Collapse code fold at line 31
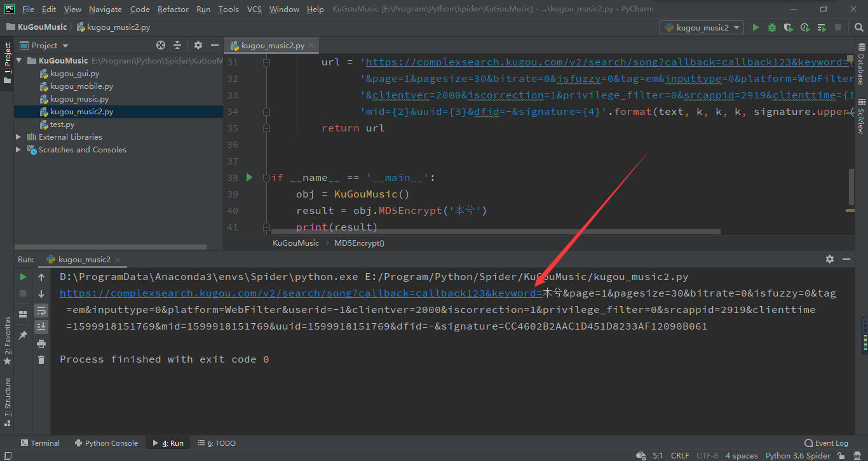The height and width of the screenshot is (461, 868). point(266,62)
